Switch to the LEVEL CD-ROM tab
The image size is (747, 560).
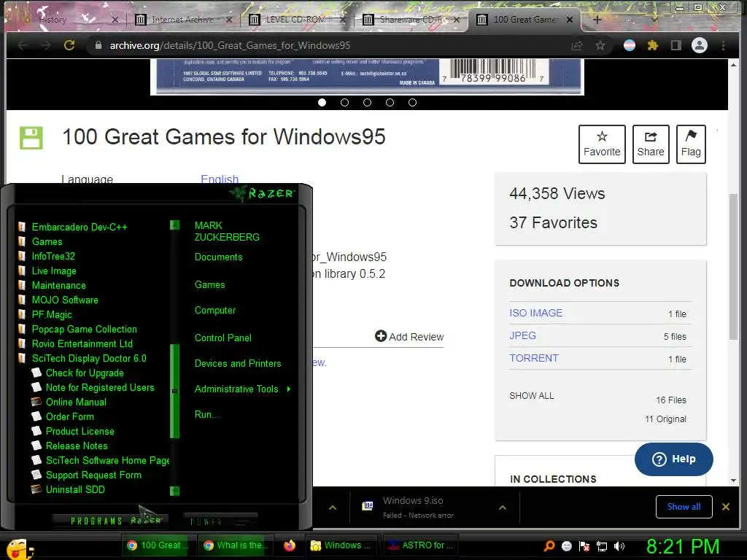[x=295, y=20]
